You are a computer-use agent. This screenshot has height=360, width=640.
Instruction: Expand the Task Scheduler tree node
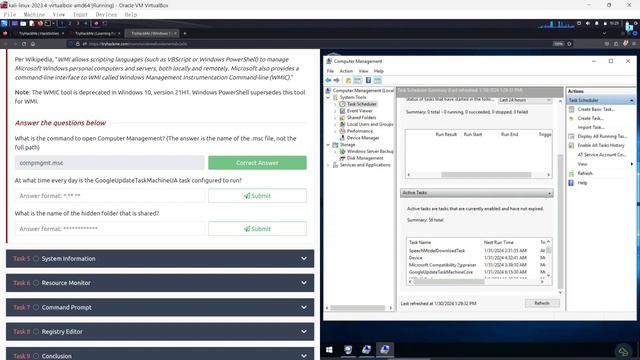(336, 104)
